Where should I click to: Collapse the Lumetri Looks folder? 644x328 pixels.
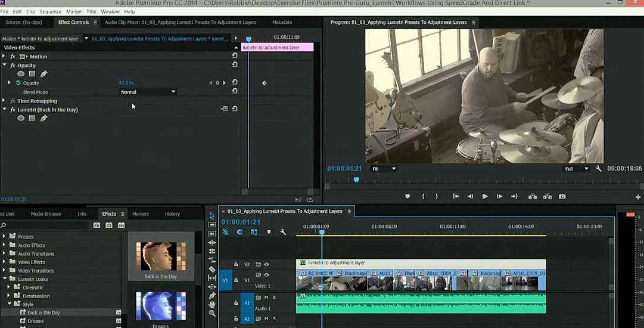point(4,279)
